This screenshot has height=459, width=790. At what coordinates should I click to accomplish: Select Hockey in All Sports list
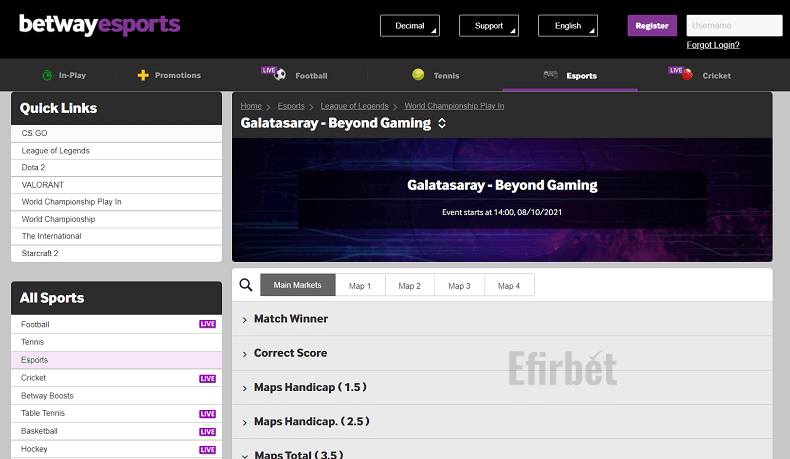click(116, 449)
